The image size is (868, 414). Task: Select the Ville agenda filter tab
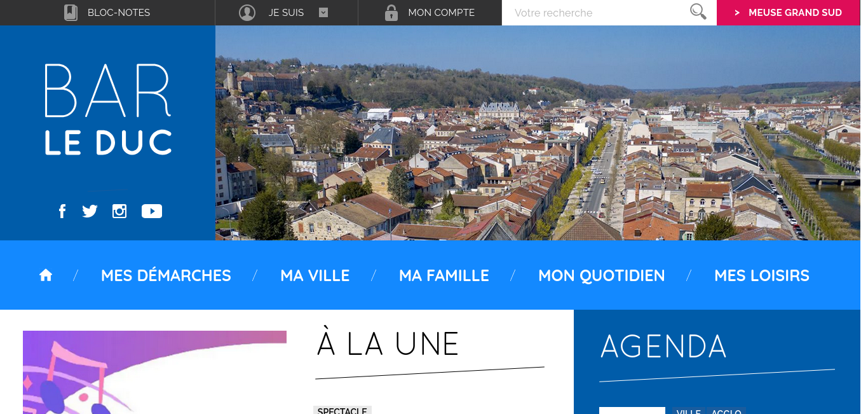(689, 411)
